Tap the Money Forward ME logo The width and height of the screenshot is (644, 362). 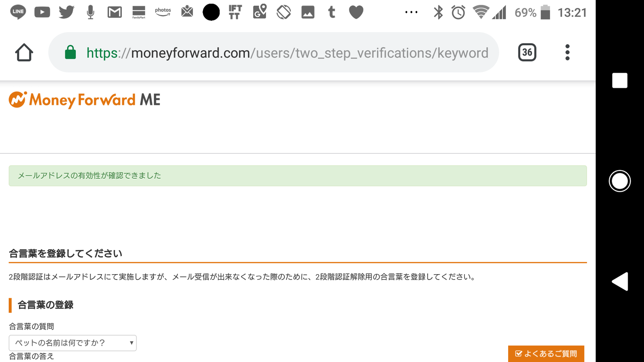(x=85, y=100)
